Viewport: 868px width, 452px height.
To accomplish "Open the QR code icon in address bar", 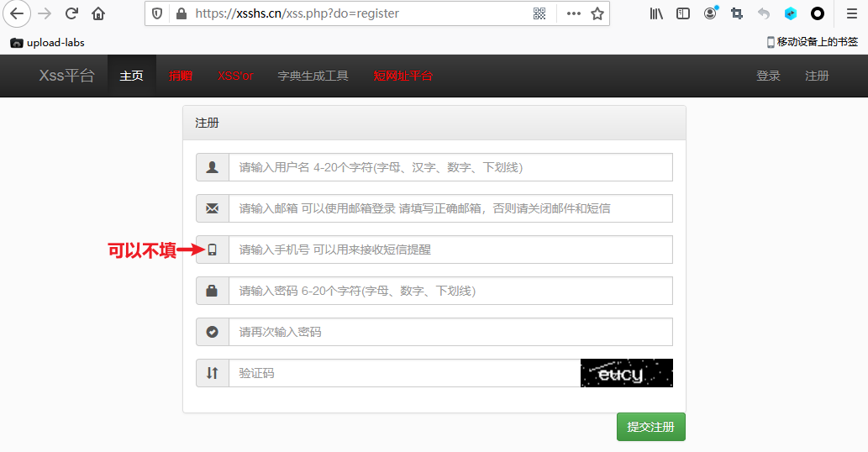I will [x=539, y=13].
